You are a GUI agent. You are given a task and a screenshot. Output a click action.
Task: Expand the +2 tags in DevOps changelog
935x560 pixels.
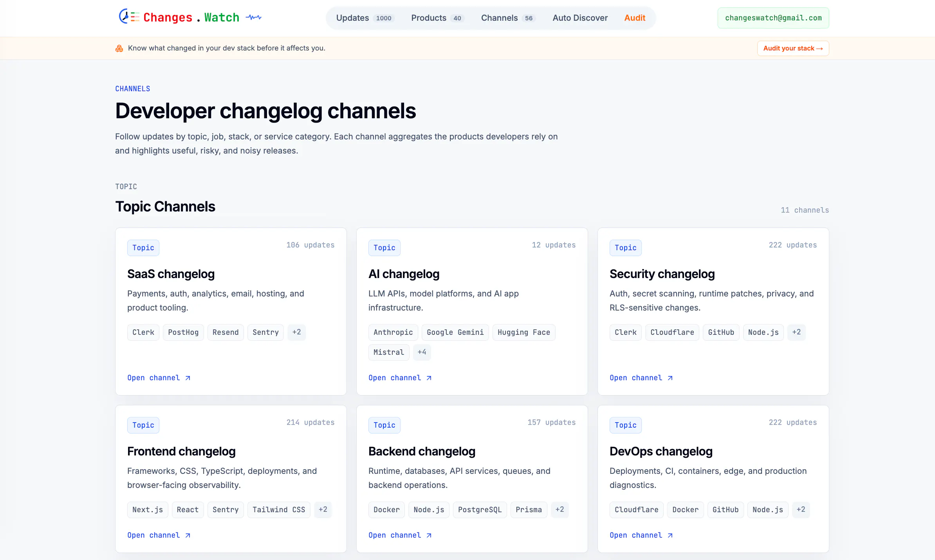click(x=801, y=510)
